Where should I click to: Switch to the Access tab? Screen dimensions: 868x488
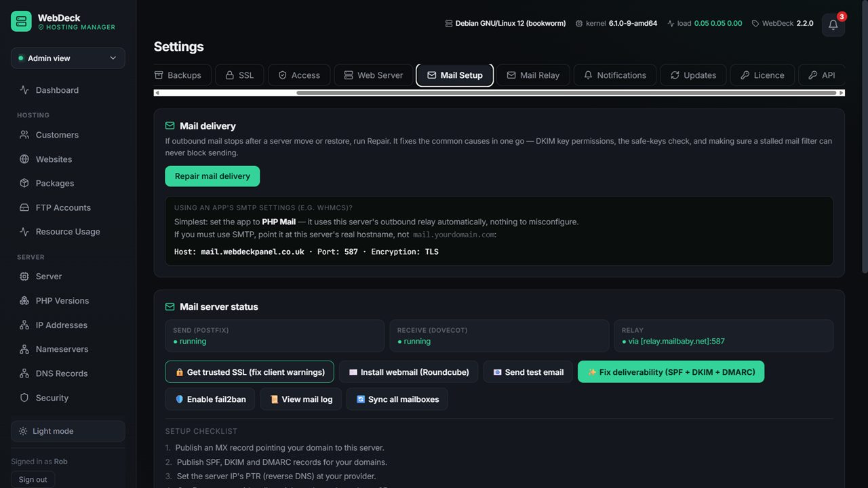(x=299, y=75)
